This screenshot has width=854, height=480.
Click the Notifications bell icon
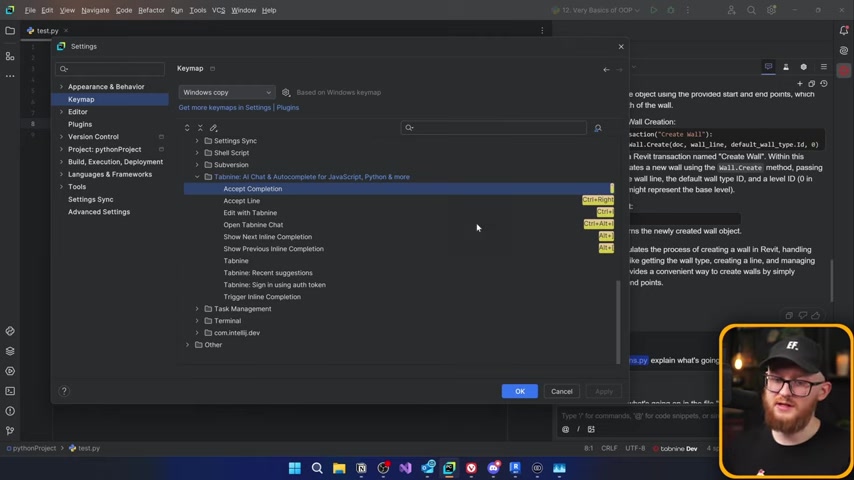tap(844, 31)
